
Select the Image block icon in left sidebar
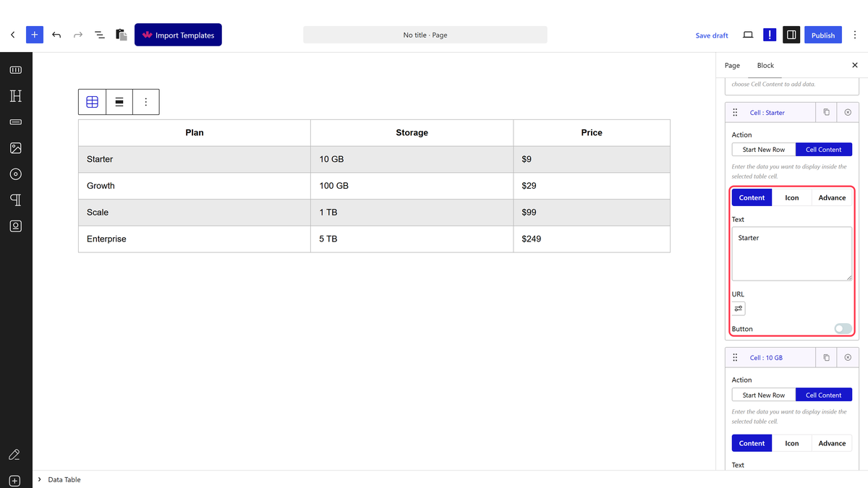(16, 148)
